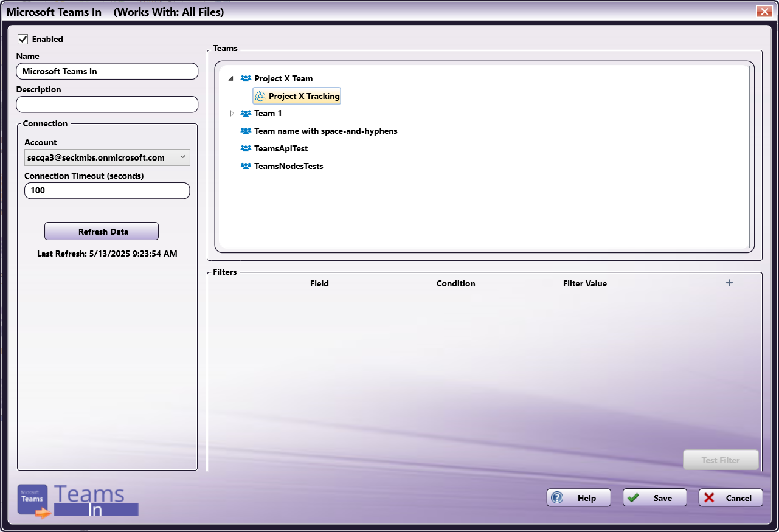Click the question mark icon on Help
Viewport: 779px width, 532px height.
tap(557, 498)
